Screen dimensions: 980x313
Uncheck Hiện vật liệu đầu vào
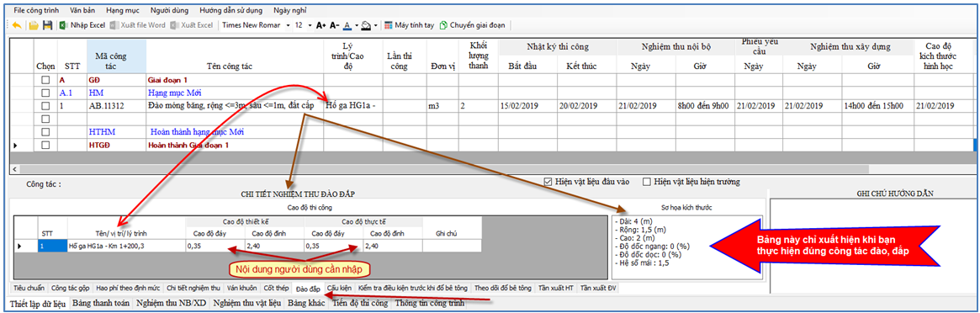(x=548, y=182)
